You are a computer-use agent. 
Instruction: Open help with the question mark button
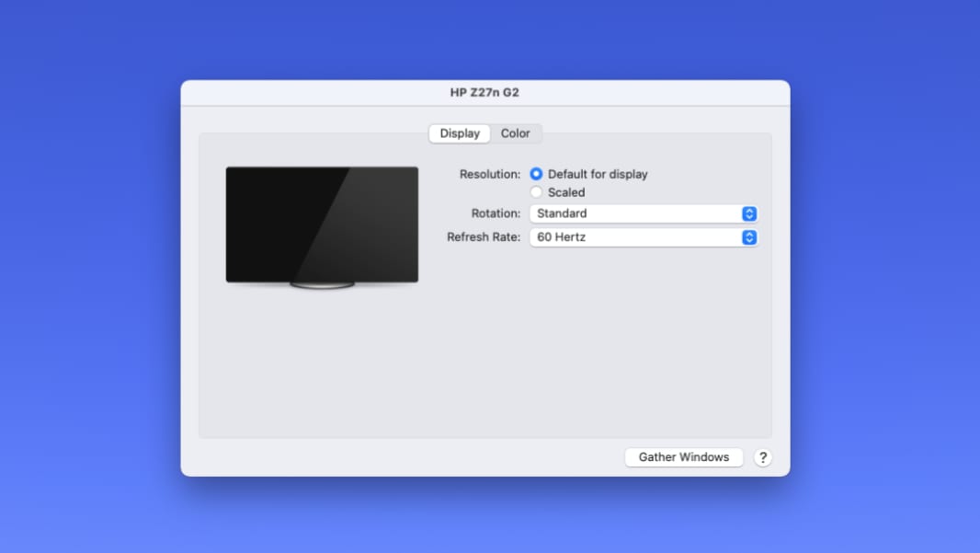762,457
